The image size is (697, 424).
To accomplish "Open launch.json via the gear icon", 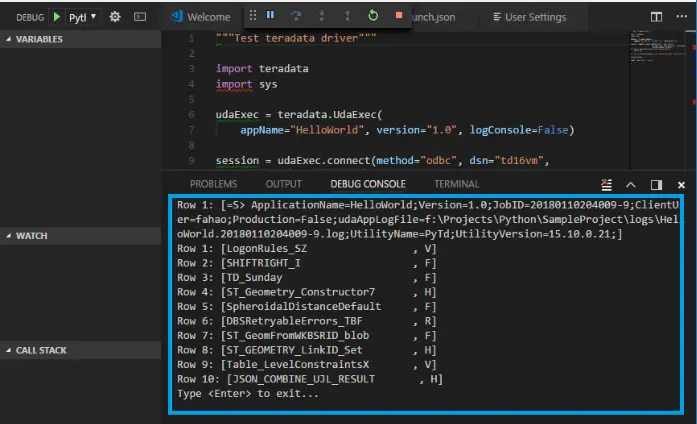I will [115, 17].
